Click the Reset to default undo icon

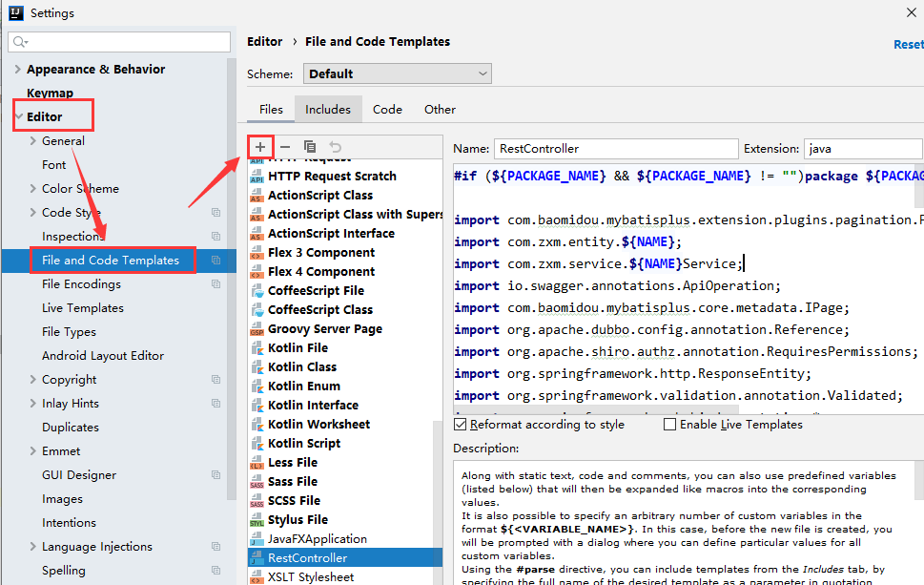coord(336,147)
